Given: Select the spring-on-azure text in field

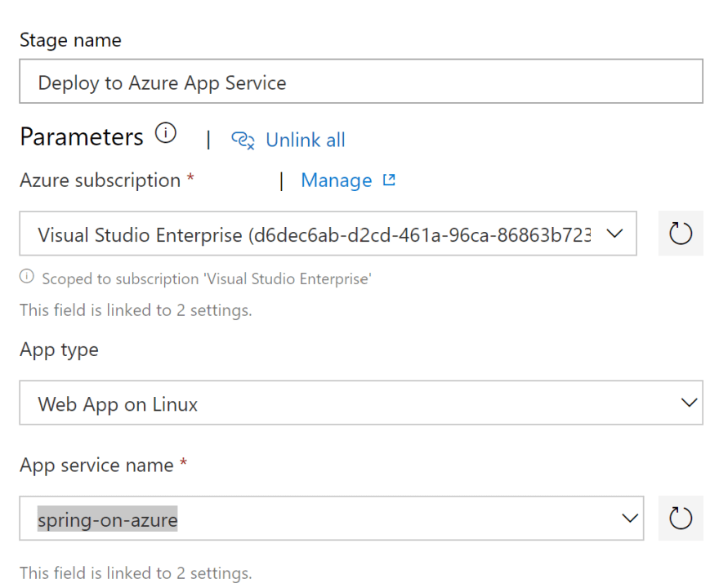Looking at the screenshot, I should (x=107, y=519).
